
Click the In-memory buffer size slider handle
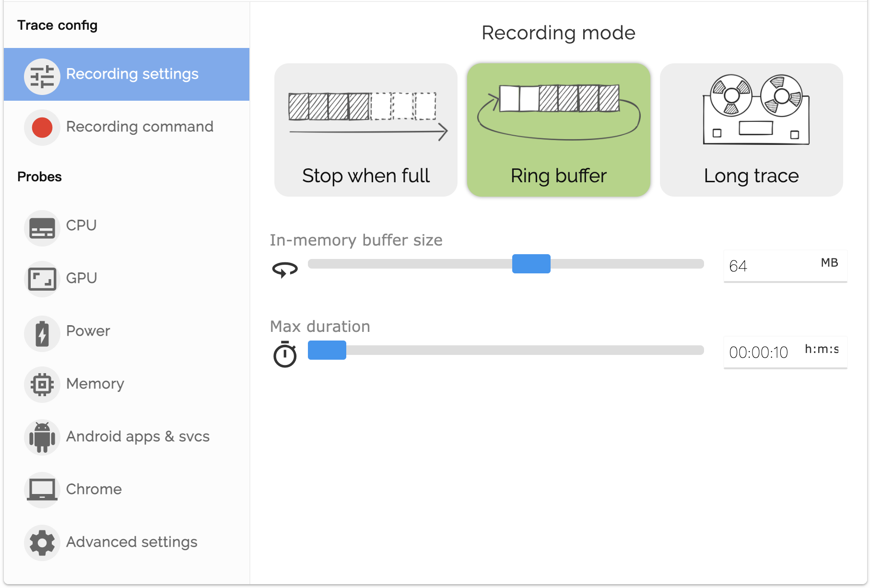tap(531, 264)
